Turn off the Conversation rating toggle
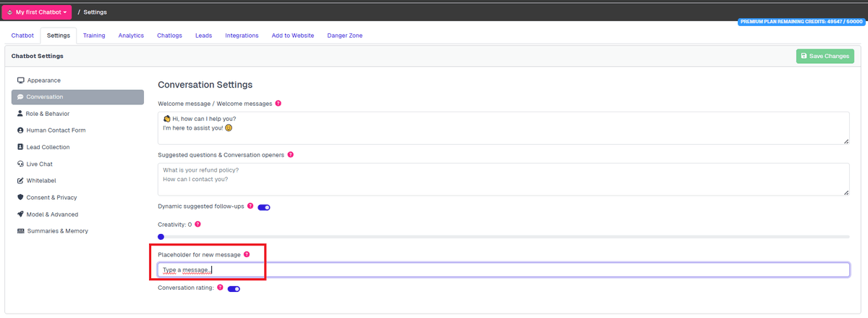 234,289
